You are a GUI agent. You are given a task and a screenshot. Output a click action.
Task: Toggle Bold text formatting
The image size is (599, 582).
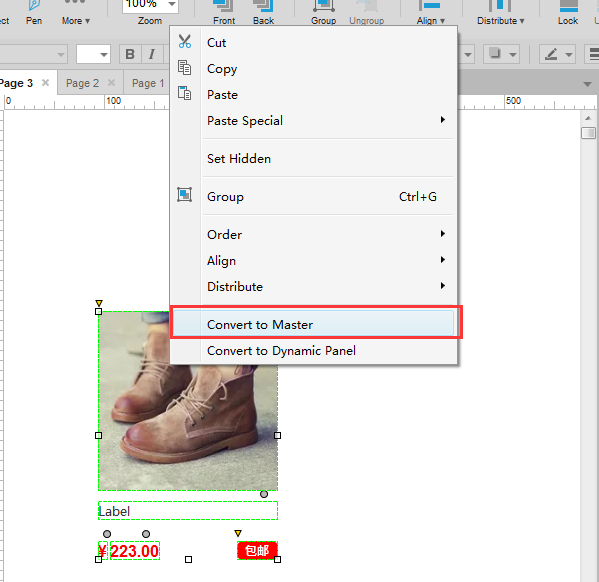pos(130,54)
